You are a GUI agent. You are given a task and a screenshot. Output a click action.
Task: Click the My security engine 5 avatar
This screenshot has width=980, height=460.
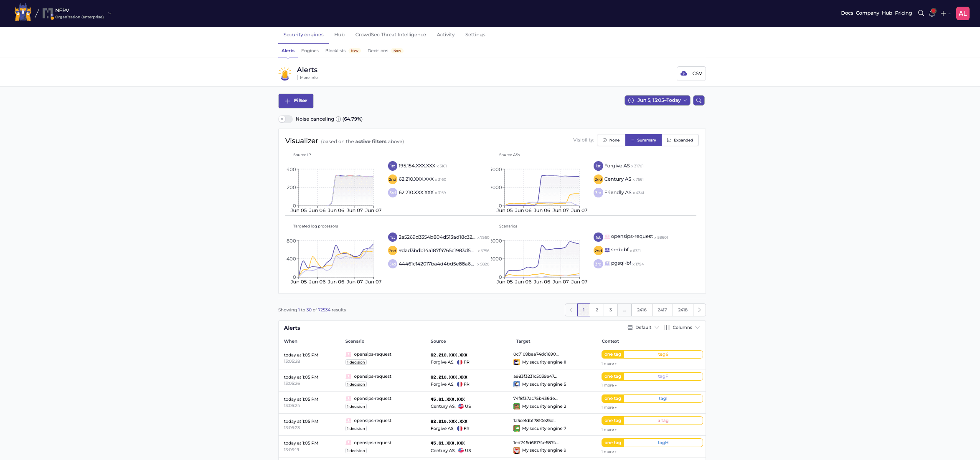[x=517, y=384]
